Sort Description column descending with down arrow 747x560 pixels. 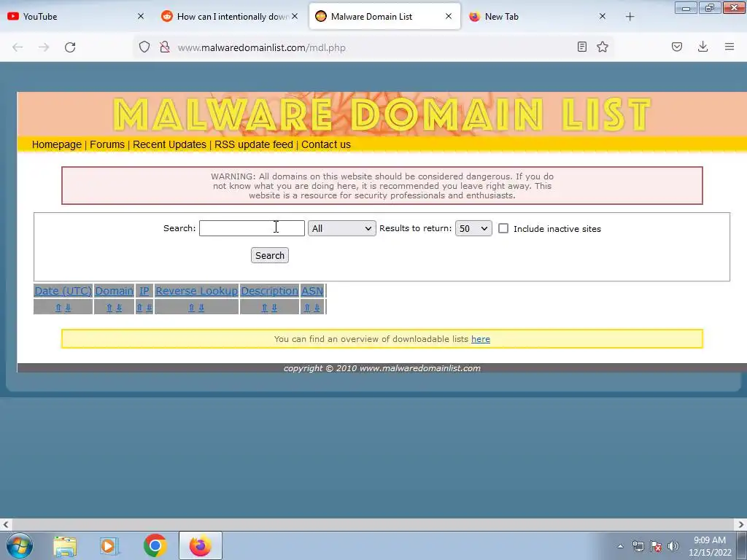[x=274, y=308]
